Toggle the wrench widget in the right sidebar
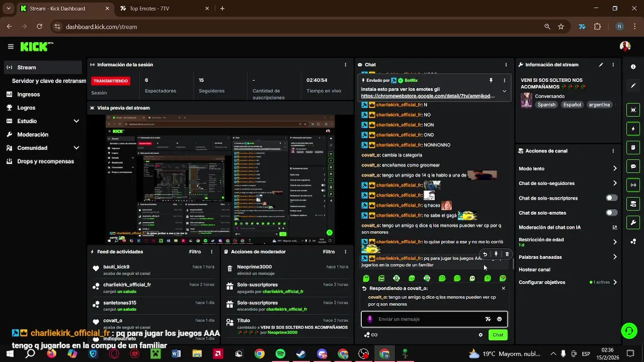Image resolution: width=644 pixels, height=362 pixels. (x=633, y=222)
